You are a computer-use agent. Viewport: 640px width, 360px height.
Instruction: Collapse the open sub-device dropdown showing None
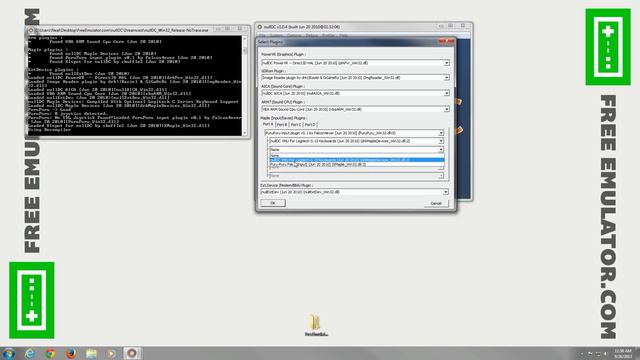coord(441,150)
